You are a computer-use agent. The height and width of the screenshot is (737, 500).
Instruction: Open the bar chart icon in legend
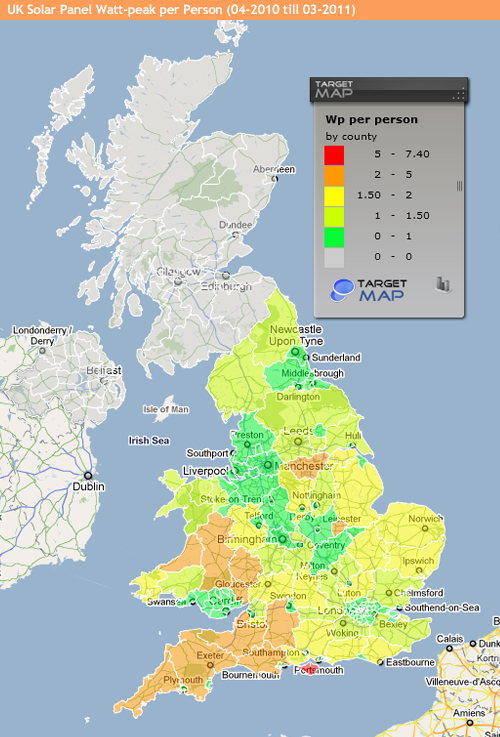(443, 284)
